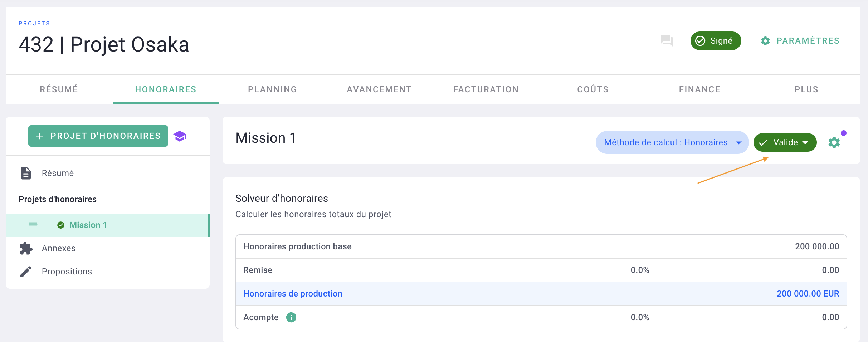Open the Méthode de calcul dropdown
The height and width of the screenshot is (342, 868).
tap(672, 142)
